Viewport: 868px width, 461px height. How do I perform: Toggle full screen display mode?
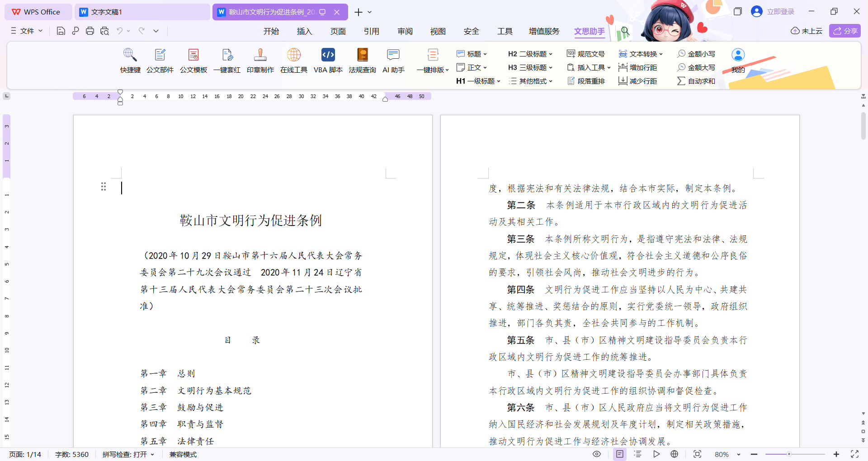[854, 454]
